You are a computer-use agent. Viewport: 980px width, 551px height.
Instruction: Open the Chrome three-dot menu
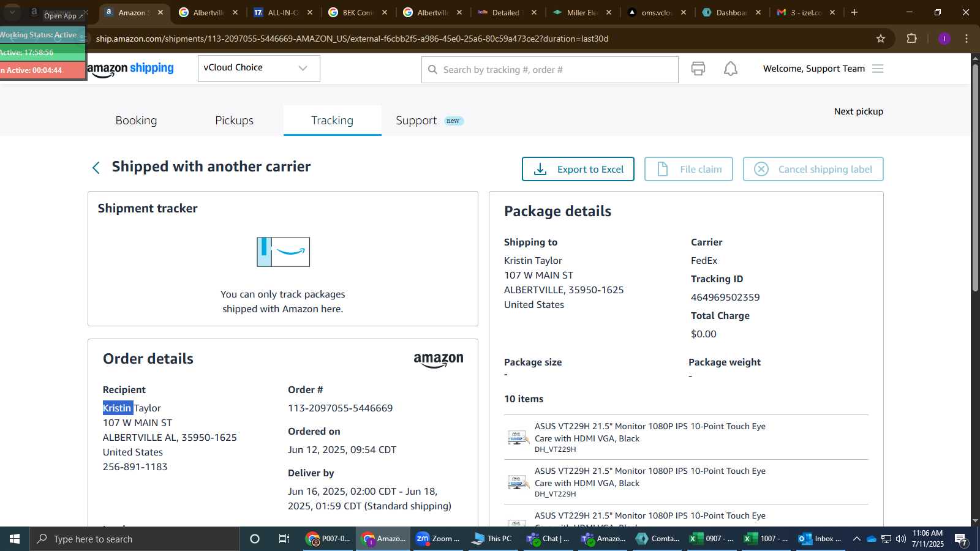tap(967, 39)
